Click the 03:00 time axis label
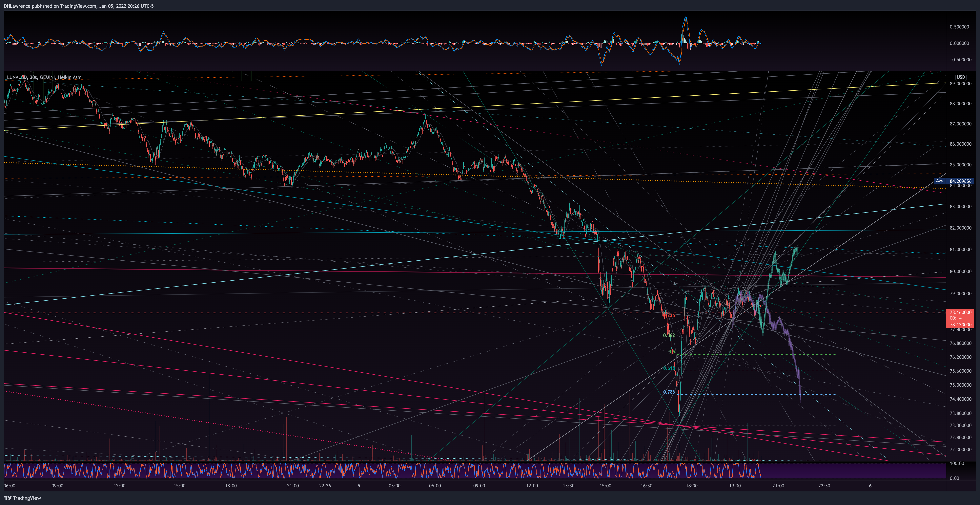 point(395,486)
